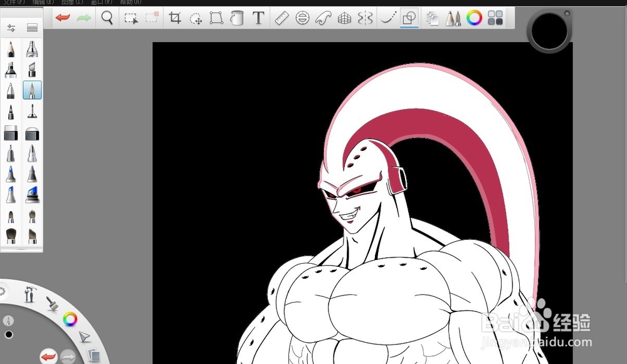The height and width of the screenshot is (364, 627).
Task: Click the lagoon gray Redo button
Action: click(x=68, y=356)
